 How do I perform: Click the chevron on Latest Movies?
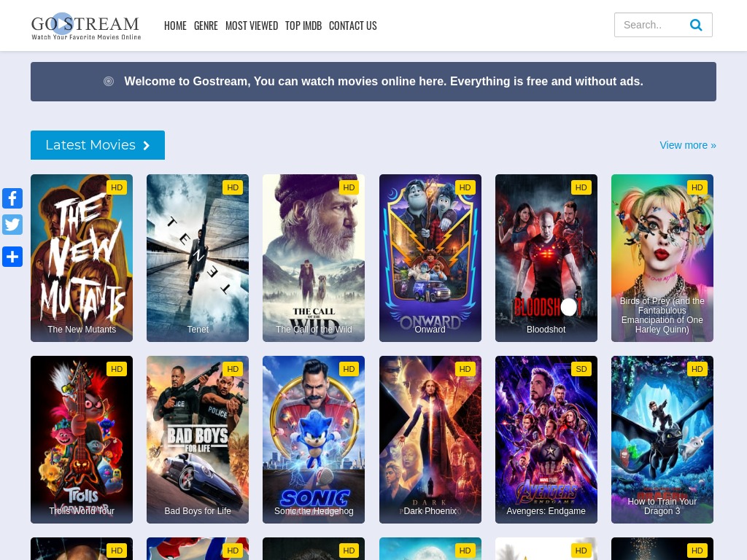pyautogui.click(x=147, y=145)
